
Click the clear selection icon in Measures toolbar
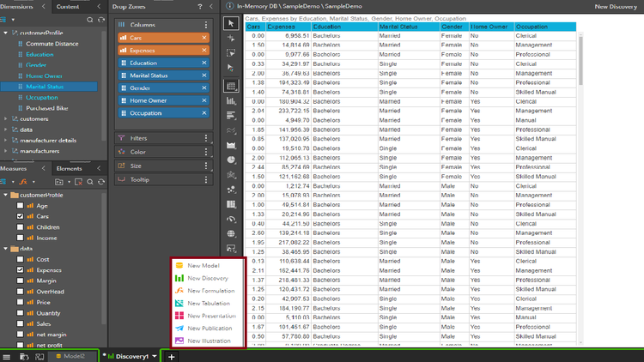(x=78, y=182)
